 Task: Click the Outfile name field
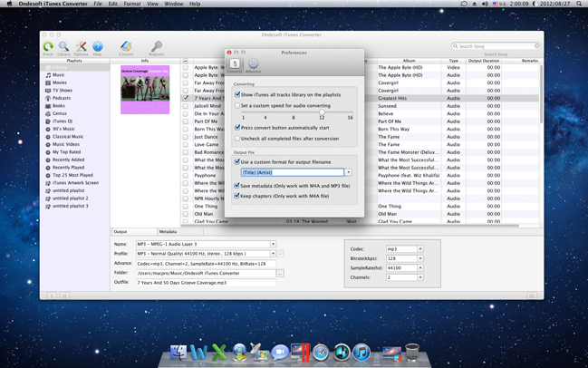coord(206,283)
